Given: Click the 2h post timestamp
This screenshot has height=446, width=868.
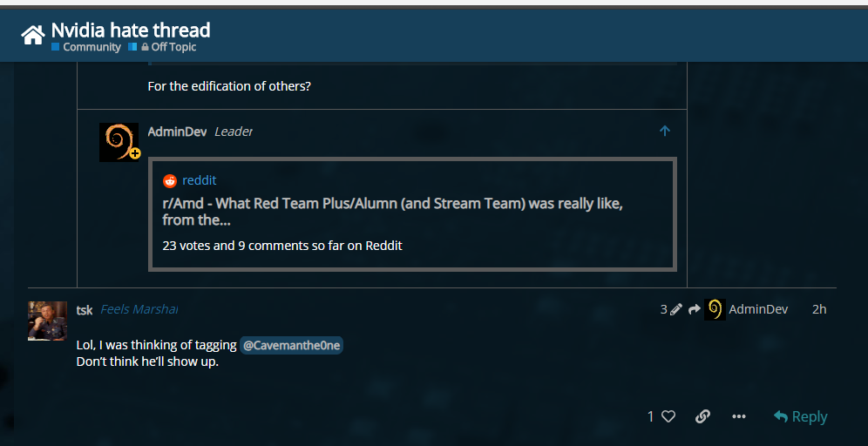Looking at the screenshot, I should [818, 309].
